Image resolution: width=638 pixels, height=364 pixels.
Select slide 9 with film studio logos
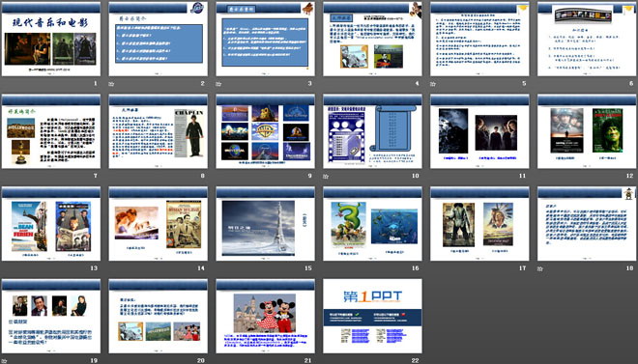tap(265, 131)
